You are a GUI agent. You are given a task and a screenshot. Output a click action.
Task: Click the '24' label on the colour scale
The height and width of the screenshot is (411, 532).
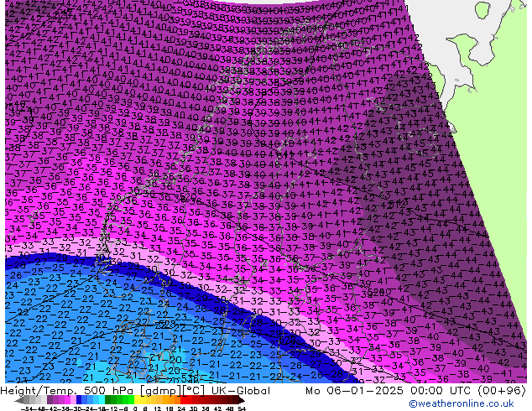(x=181, y=409)
